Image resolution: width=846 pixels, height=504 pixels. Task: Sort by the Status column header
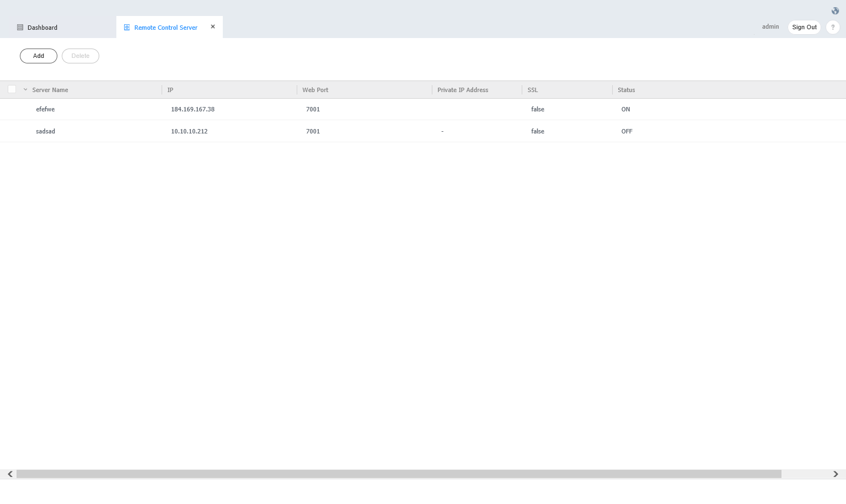626,90
